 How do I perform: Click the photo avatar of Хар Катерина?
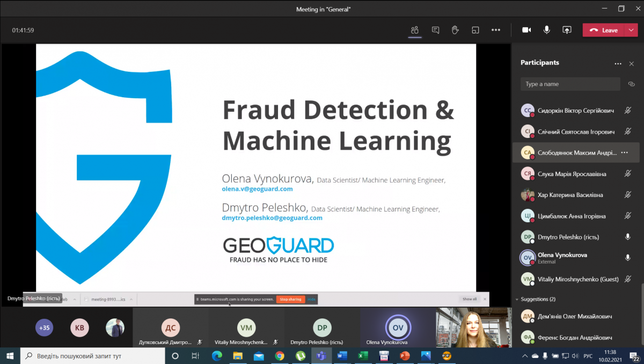tap(528, 195)
